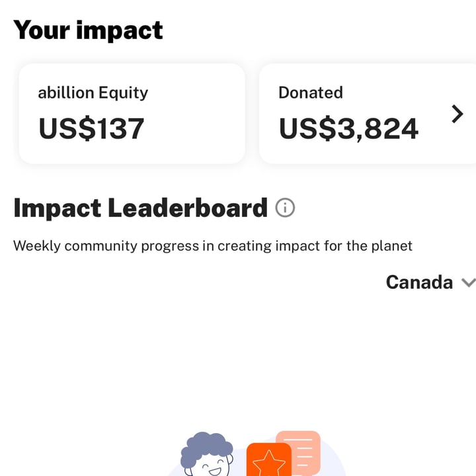Tap the right arrow next to Donated
Image resolution: width=476 pixels, height=476 pixels.
[457, 114]
